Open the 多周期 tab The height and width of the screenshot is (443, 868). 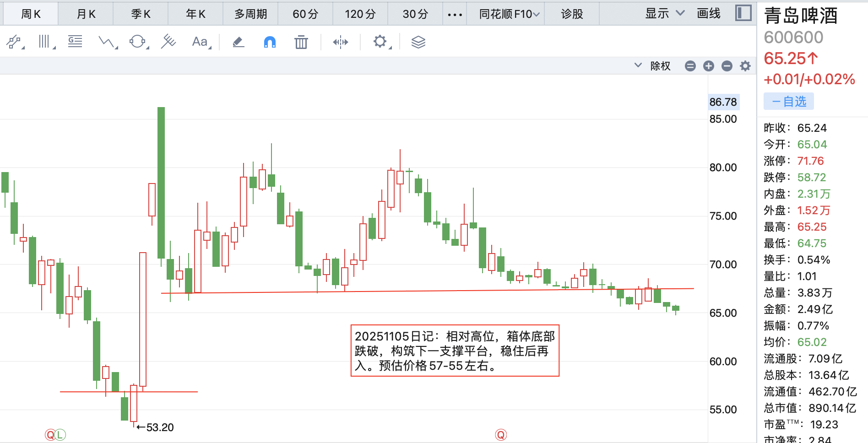pos(250,14)
